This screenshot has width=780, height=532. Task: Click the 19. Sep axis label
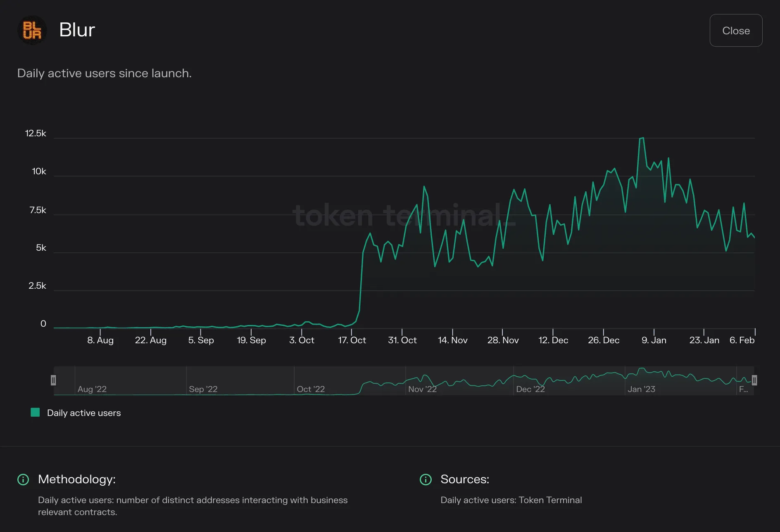pyautogui.click(x=251, y=340)
